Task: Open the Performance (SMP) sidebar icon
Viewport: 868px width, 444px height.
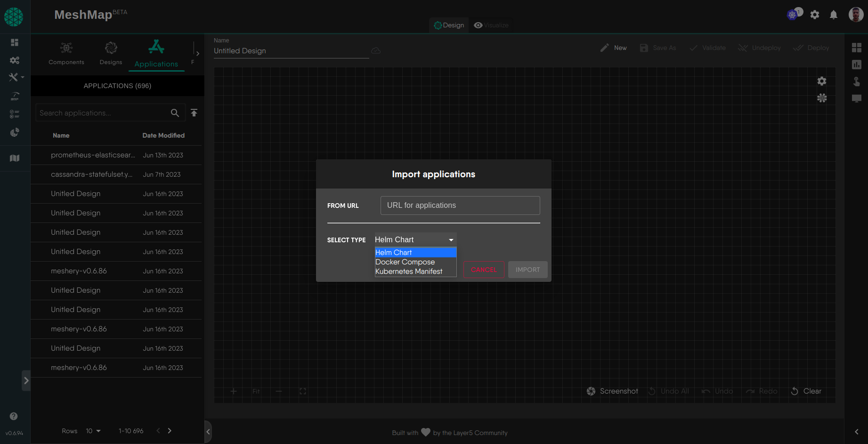Action: [15, 96]
